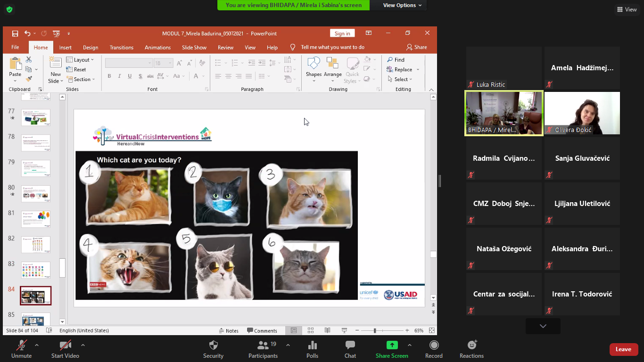Open the Polls icon
Viewport: 644px width, 362px height.
[x=312, y=346]
